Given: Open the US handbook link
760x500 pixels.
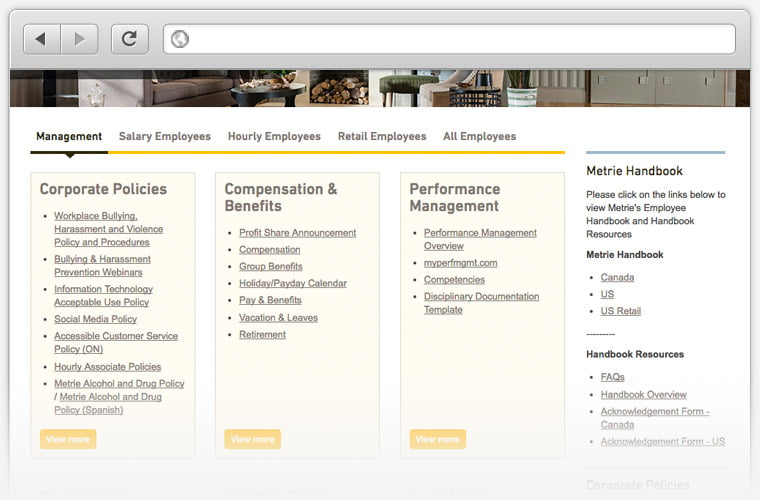Looking at the screenshot, I should click(x=607, y=294).
